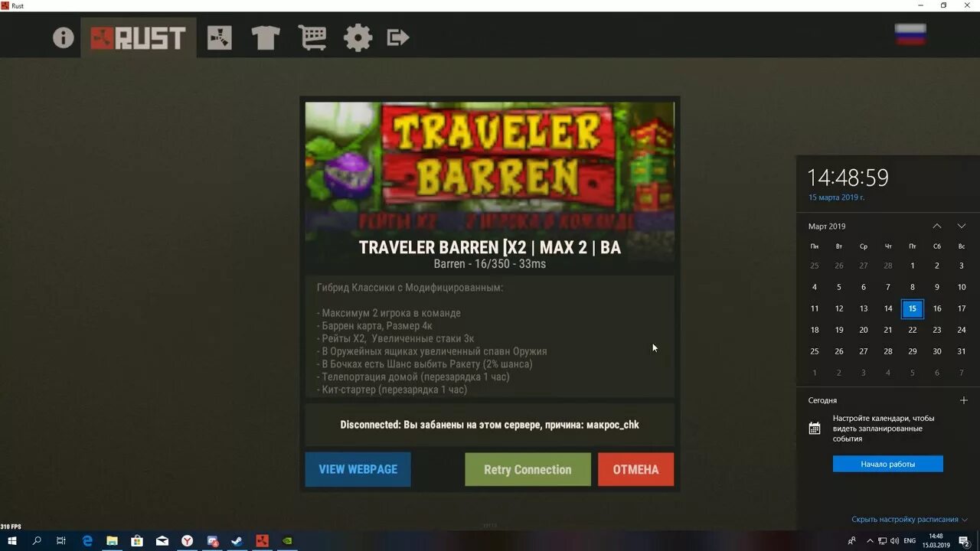Click taskbar clock 14:48 15.03.2019

936,541
